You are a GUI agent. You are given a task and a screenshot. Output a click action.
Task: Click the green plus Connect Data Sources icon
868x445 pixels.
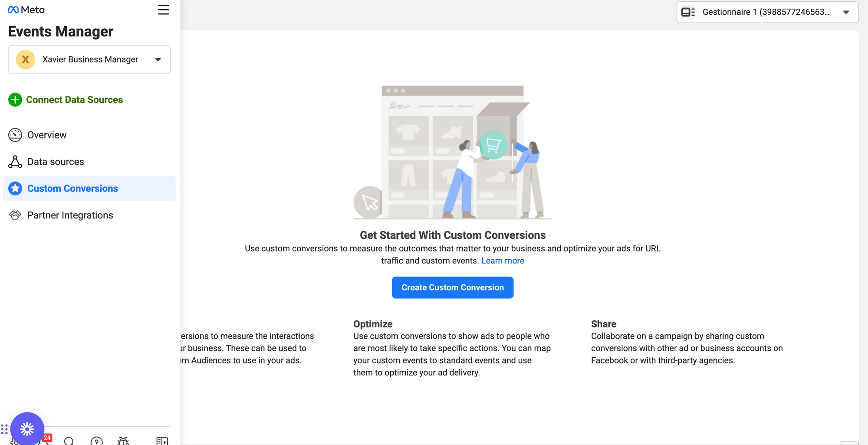click(15, 99)
